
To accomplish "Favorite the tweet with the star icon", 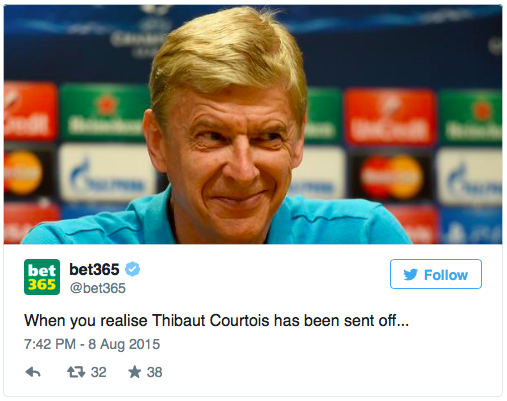I will (x=135, y=372).
